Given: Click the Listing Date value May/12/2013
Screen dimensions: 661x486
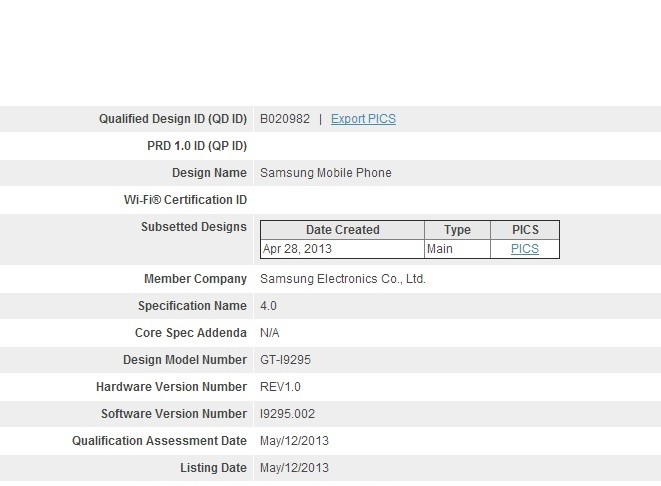Looking at the screenshot, I should (x=294, y=468).
